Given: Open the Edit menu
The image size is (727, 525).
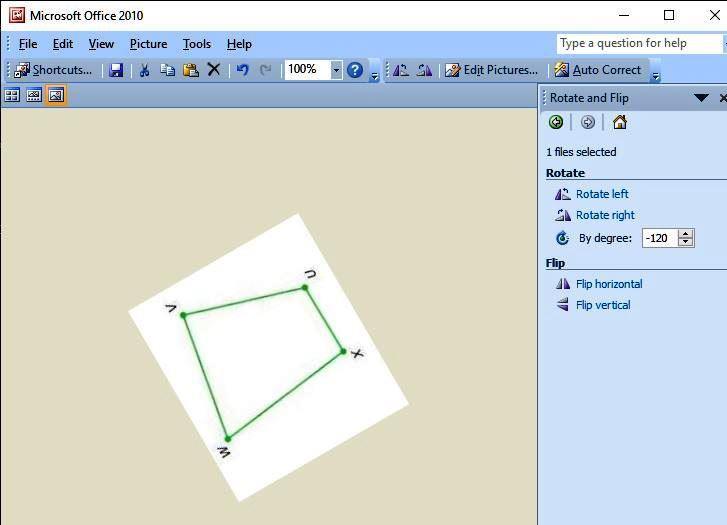Looking at the screenshot, I should [63, 44].
